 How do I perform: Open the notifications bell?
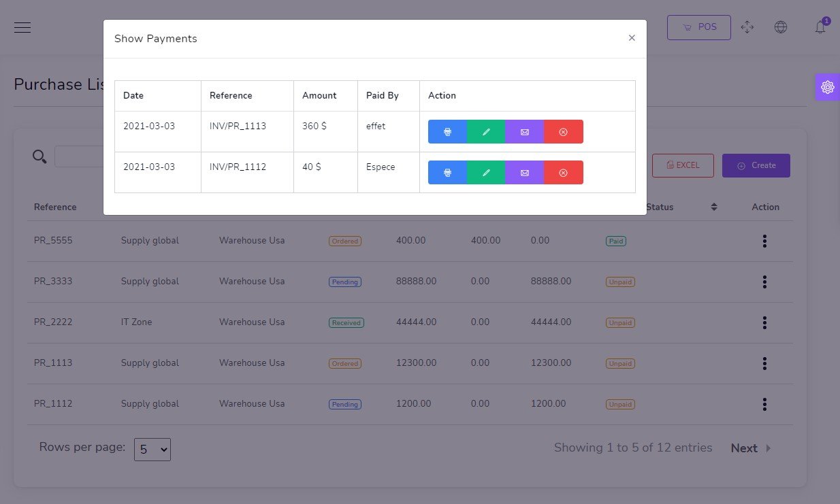tap(820, 27)
